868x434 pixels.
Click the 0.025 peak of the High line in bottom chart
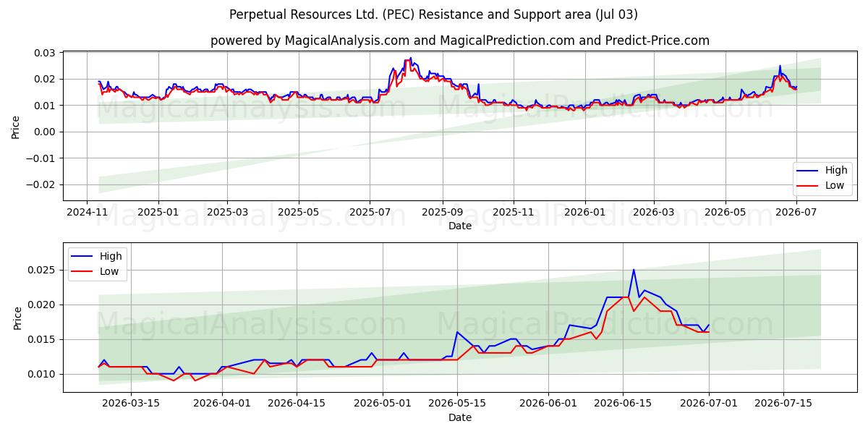634,270
